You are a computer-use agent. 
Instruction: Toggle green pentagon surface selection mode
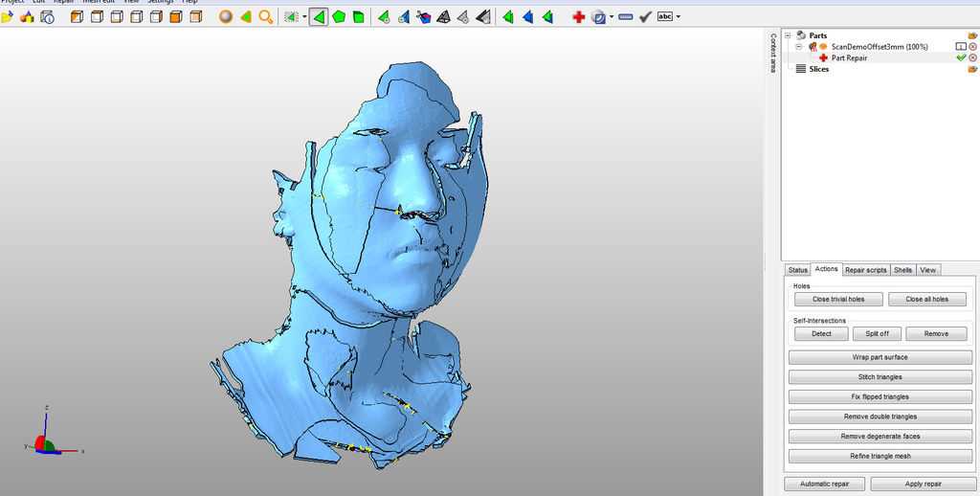click(x=339, y=17)
